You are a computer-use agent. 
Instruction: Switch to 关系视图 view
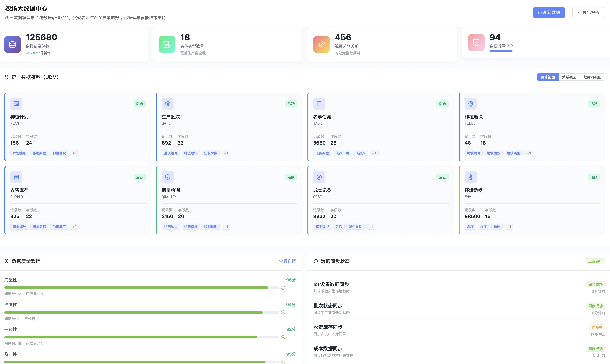pos(569,77)
